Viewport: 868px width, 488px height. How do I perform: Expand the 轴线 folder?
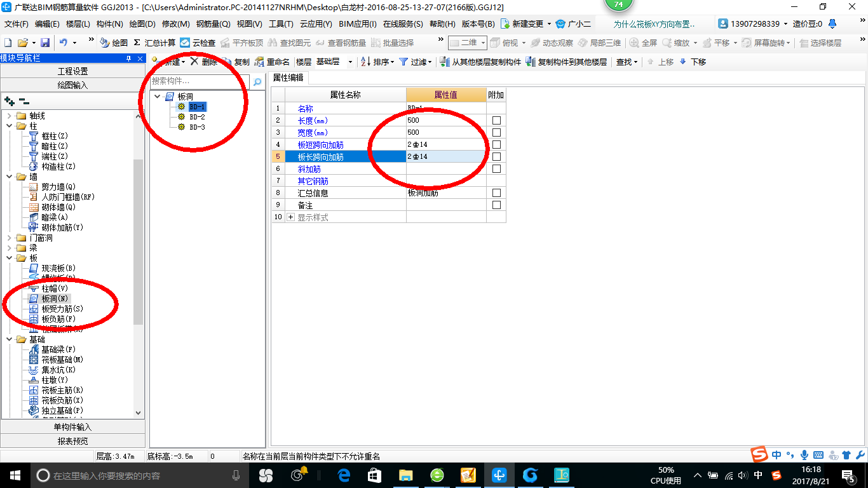pos(10,116)
